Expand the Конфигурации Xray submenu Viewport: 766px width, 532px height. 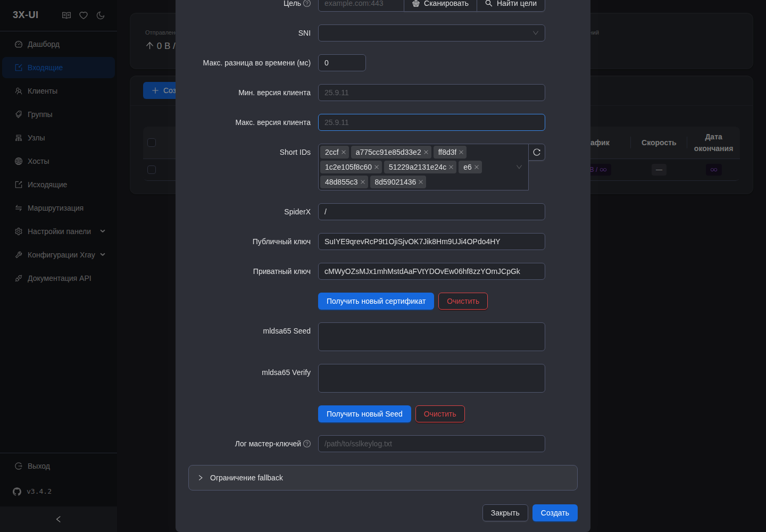coord(59,255)
